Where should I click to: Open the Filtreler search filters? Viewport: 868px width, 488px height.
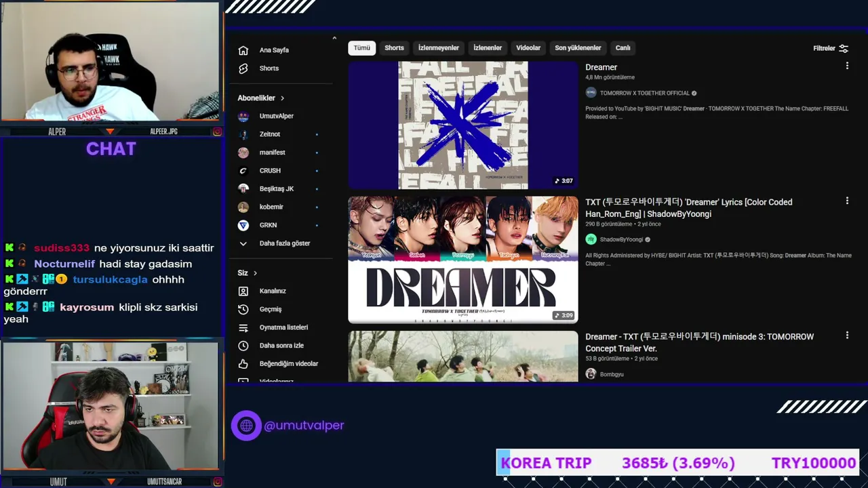click(831, 48)
